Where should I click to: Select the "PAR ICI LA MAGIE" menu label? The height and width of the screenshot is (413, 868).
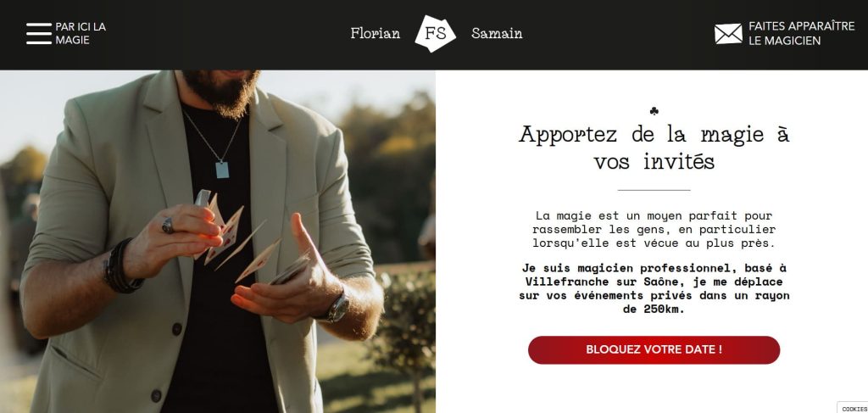coord(81,34)
